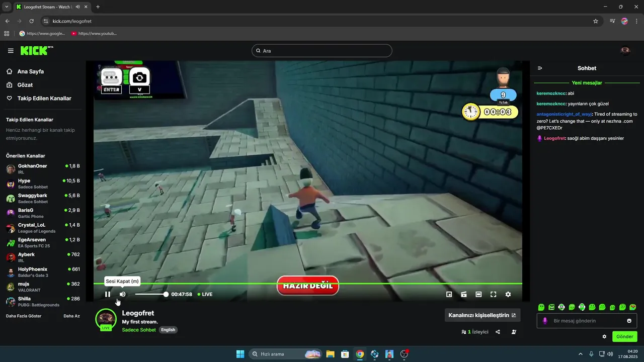Jump to LIVE indicator in player
Image resolution: width=644 pixels, height=362 pixels.
(x=205, y=294)
